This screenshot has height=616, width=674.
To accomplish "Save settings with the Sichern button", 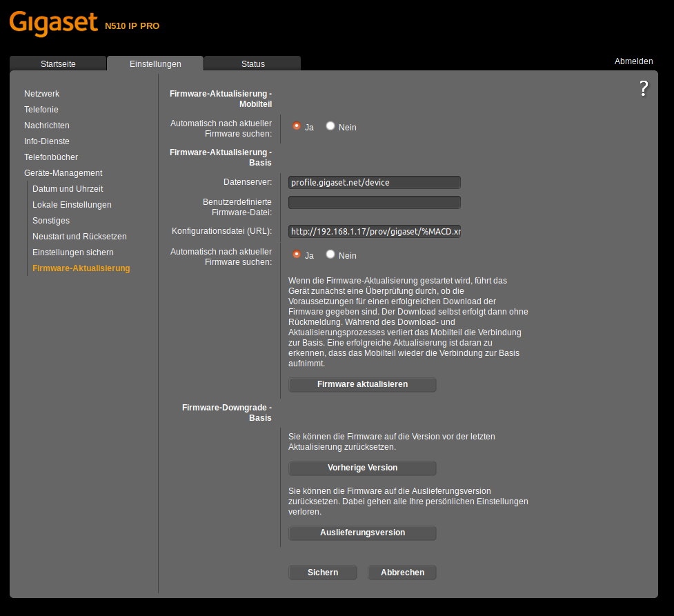I will coord(322,572).
